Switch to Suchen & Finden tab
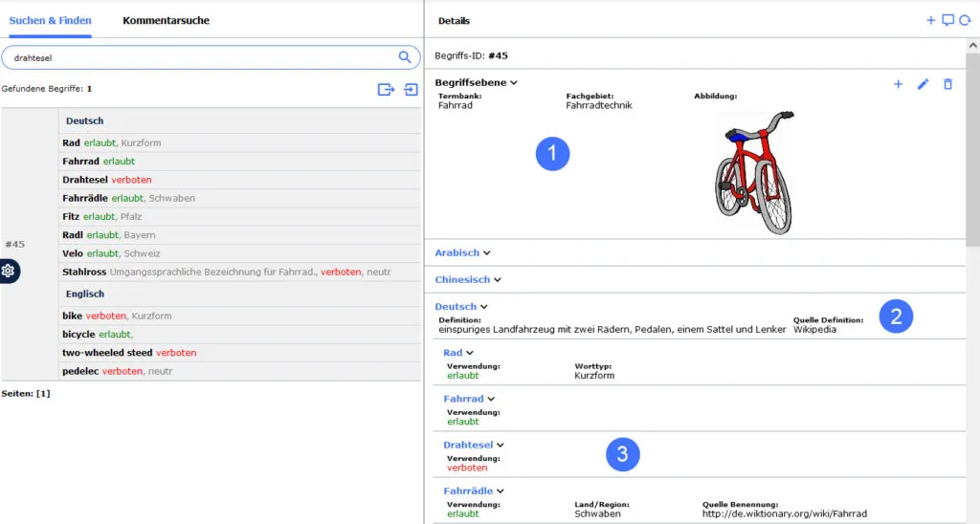 point(50,21)
